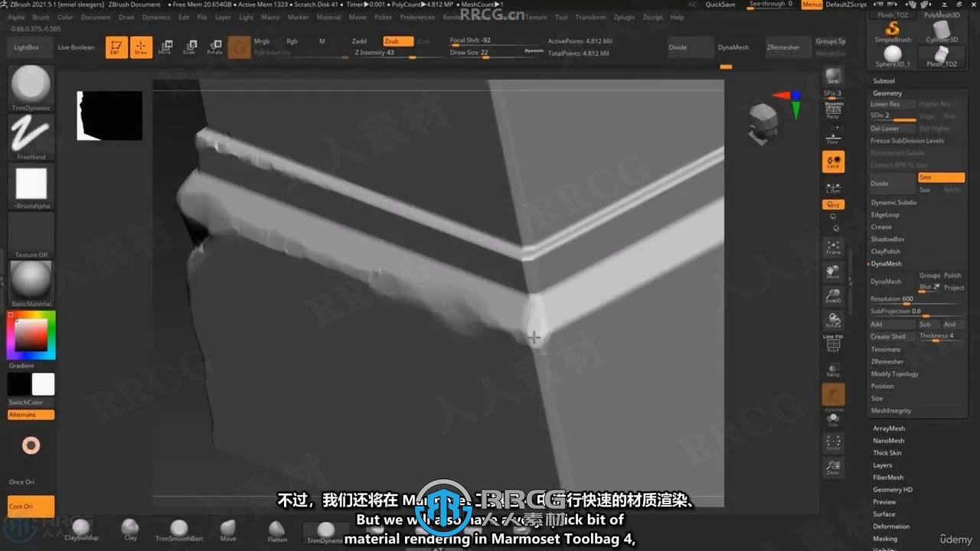Open the Preferences menu
Screen dimensions: 980x551
point(417,17)
